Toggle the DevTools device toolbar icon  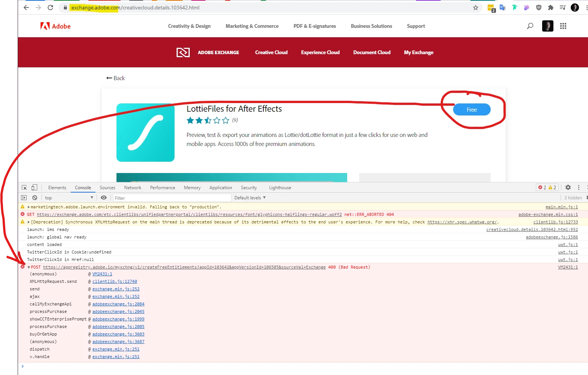(34, 187)
